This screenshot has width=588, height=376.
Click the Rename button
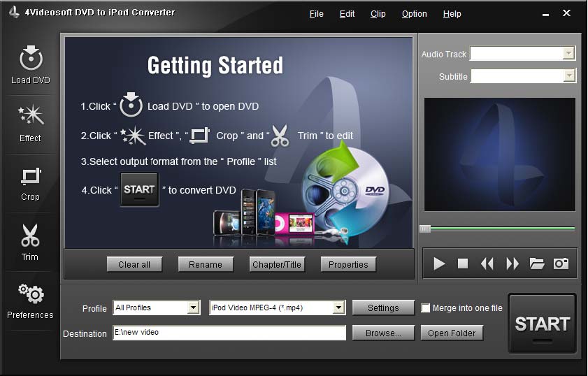click(x=206, y=264)
